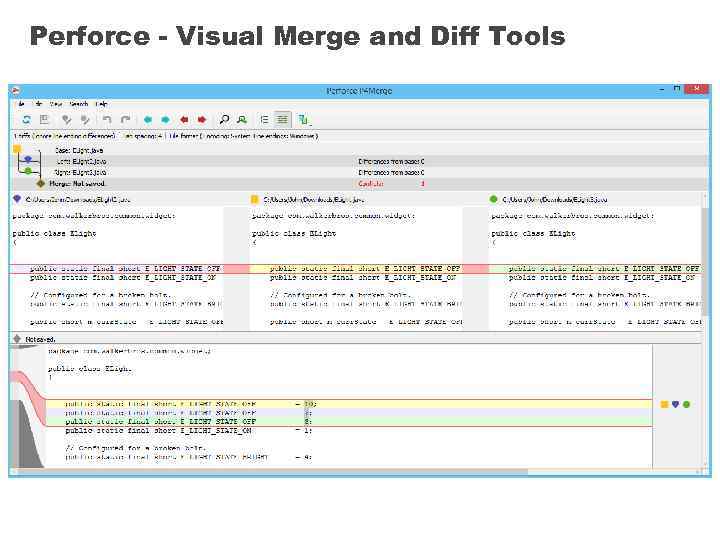Click the Redo arrow in toolbar
This screenshot has height=540, width=720.
click(125, 120)
